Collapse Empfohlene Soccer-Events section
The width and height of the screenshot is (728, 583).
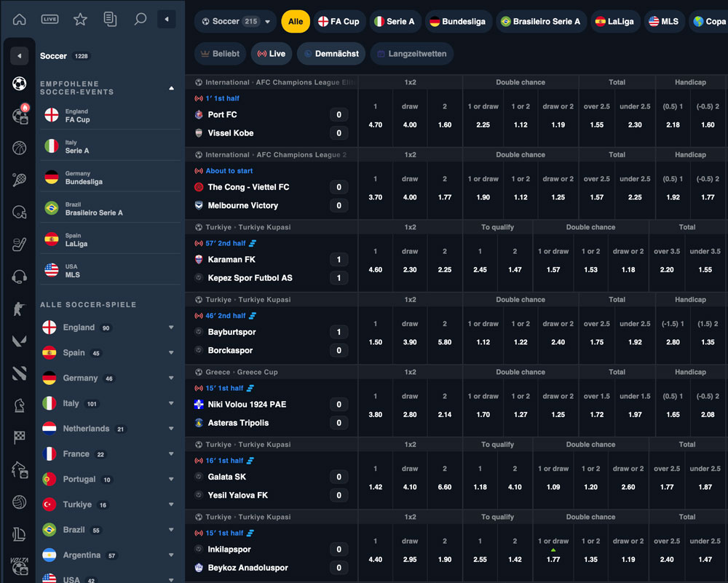tap(171, 88)
